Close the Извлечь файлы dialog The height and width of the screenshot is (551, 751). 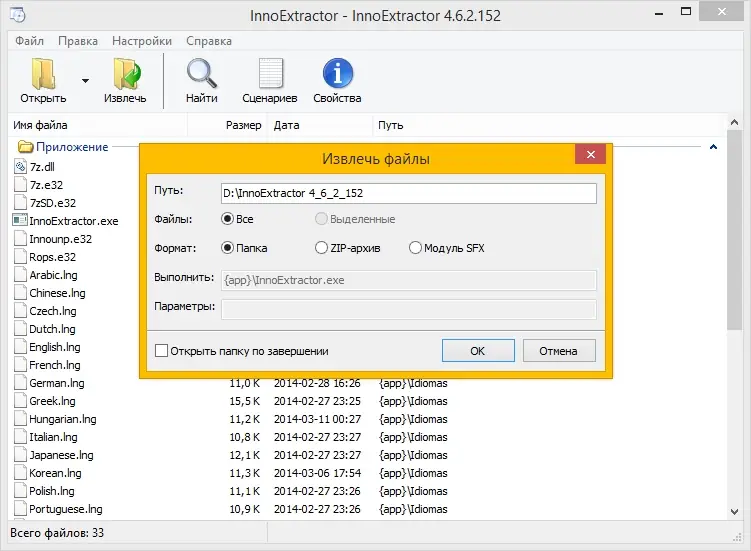591,154
